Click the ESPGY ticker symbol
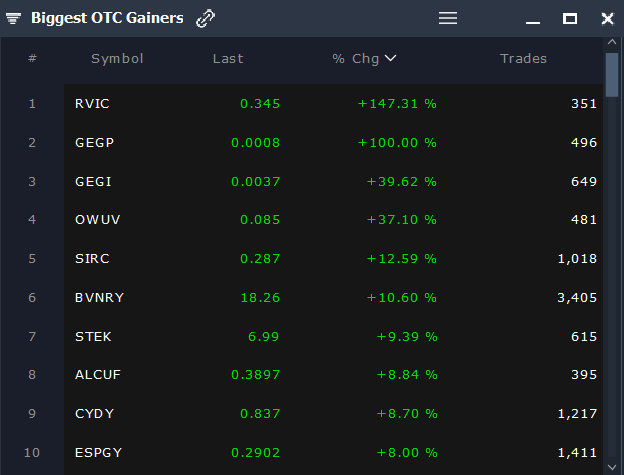 click(98, 452)
